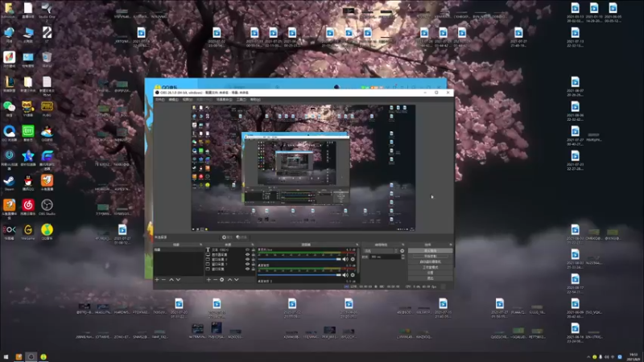
Task: Click the Filters button below preview
Action: click(242, 237)
